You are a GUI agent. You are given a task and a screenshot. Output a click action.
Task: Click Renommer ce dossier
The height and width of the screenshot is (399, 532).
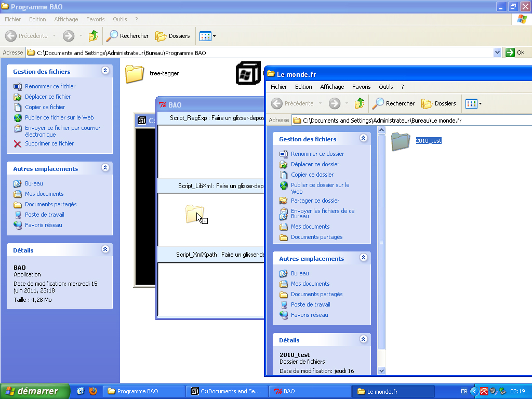[x=317, y=154]
